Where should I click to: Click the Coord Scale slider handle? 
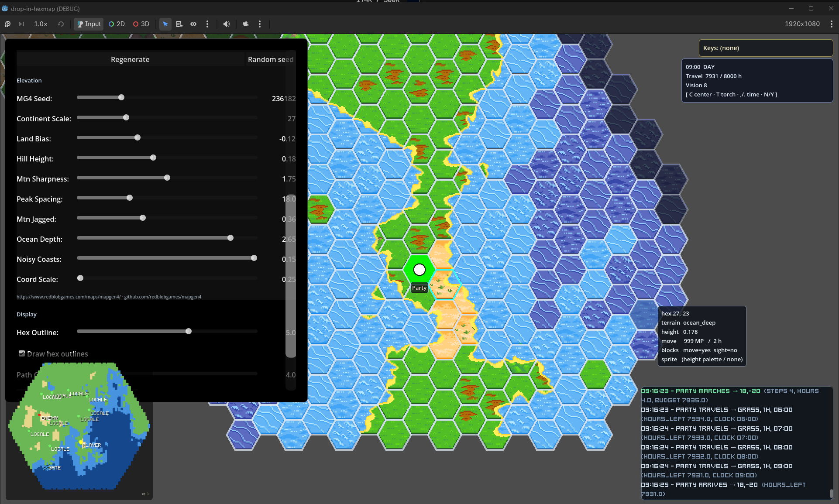click(80, 278)
